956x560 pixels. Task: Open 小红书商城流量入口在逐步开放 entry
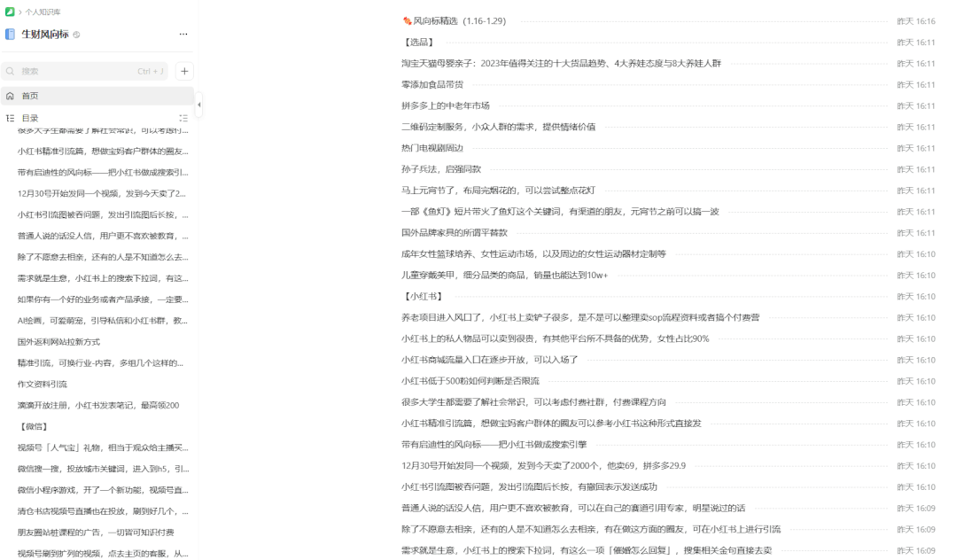[x=490, y=360]
